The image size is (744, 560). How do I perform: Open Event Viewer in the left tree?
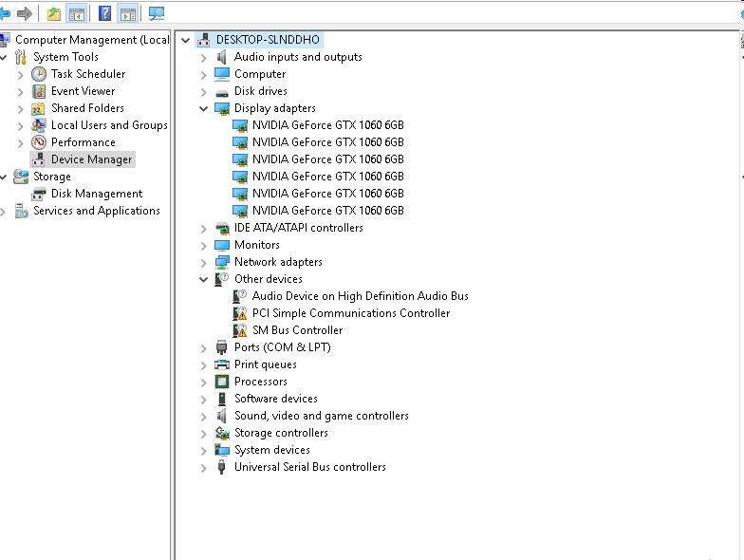pyautogui.click(x=83, y=91)
